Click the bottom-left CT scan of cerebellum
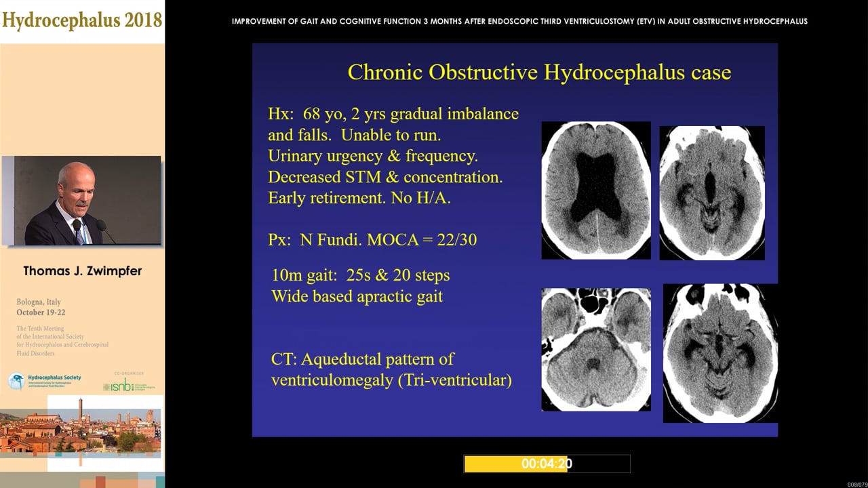Screen dimensions: 868x488 coord(596,349)
